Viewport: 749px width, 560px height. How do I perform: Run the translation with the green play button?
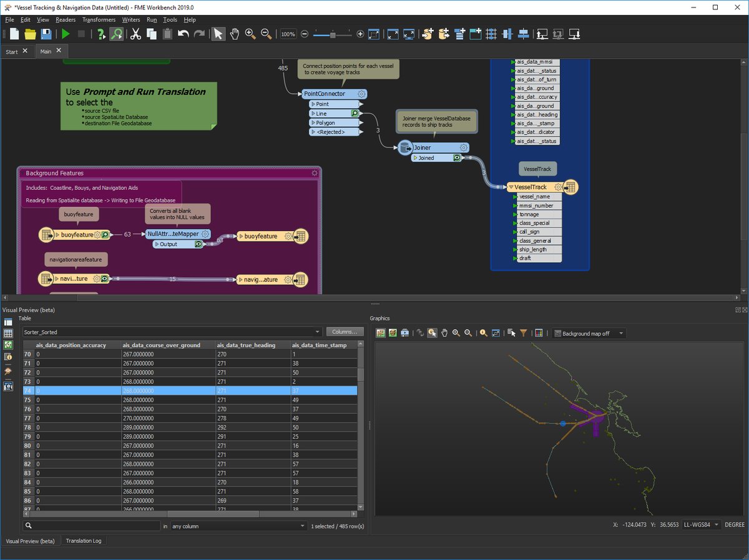[x=66, y=34]
